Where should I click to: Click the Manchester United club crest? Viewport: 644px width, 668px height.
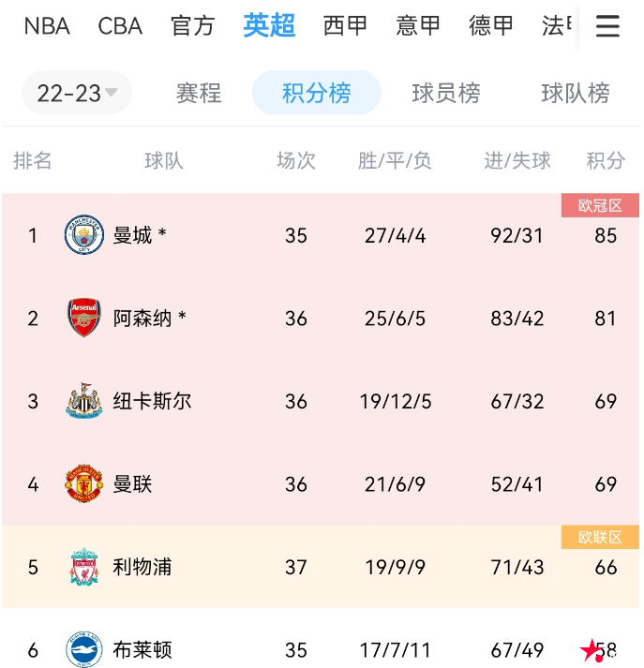pos(83,484)
